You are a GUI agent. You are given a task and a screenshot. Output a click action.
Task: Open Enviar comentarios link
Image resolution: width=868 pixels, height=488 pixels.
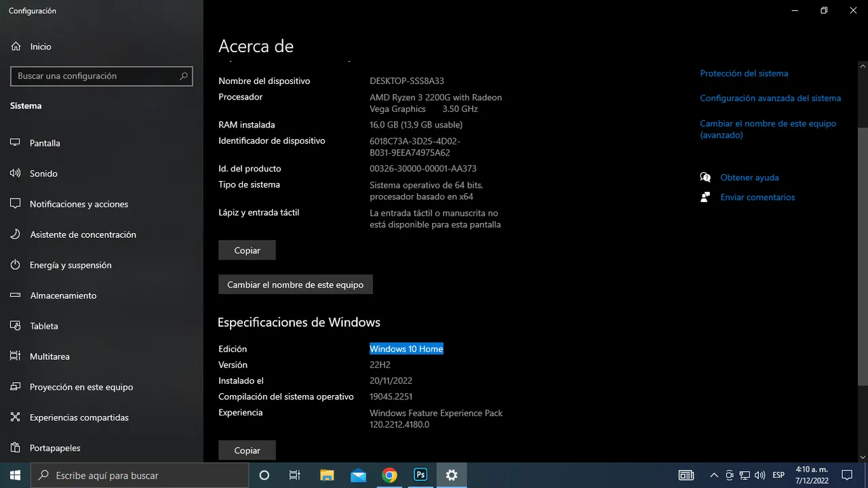pyautogui.click(x=757, y=197)
